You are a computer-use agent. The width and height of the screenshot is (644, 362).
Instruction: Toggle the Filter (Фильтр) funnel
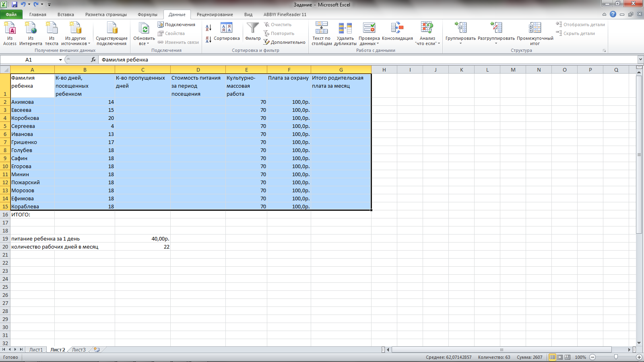253,32
